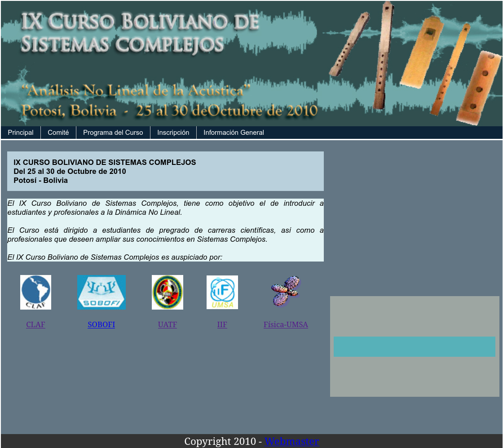Click the CLAF globe logo
Image resolution: width=503 pixels, height=448 pixels.
[x=35, y=292]
